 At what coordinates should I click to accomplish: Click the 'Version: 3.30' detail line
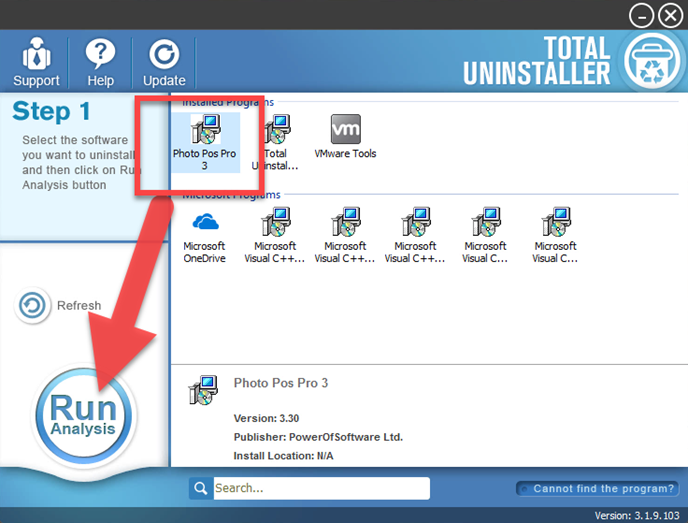(266, 418)
